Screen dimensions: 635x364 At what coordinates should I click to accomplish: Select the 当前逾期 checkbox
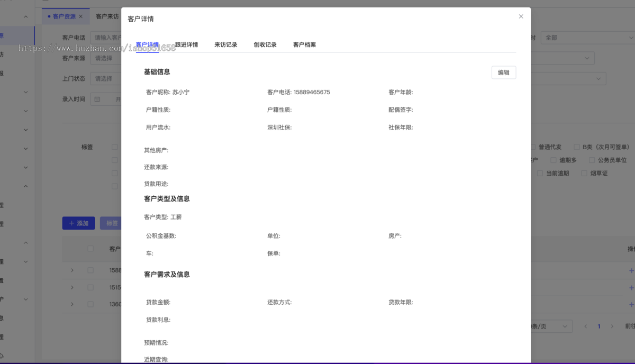pyautogui.click(x=540, y=173)
